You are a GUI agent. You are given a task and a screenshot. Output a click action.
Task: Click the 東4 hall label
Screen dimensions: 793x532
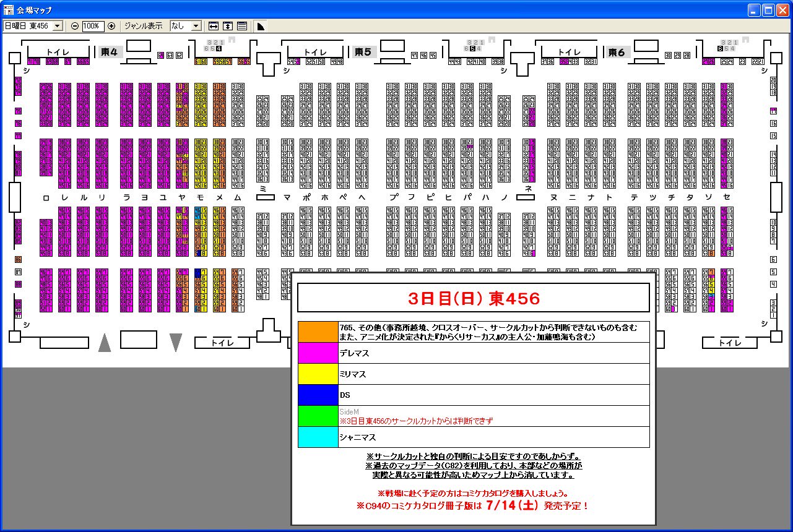coord(111,52)
